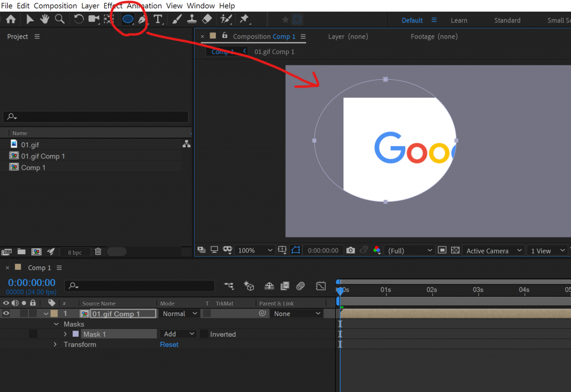Viewport: 571px width, 392px height.
Task: Switch to the Standard workspace
Action: pos(507,21)
